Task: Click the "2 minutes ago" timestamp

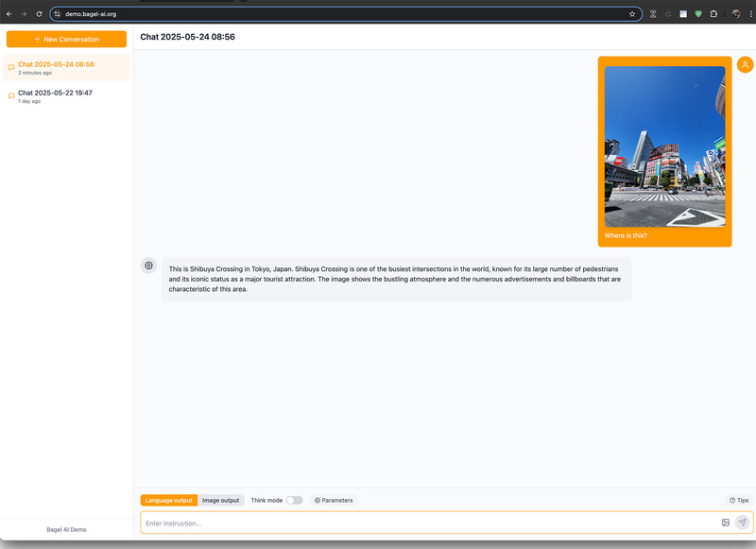Action: (35, 73)
